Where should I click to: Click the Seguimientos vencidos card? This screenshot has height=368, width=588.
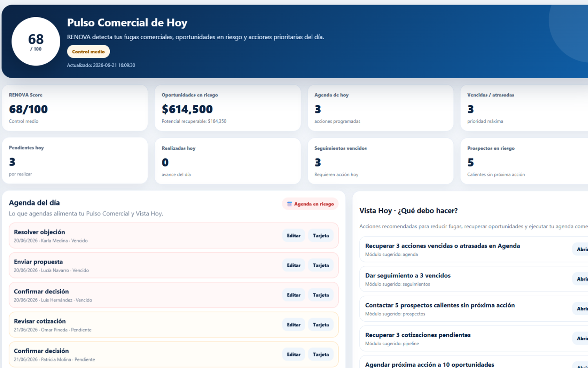point(381,161)
